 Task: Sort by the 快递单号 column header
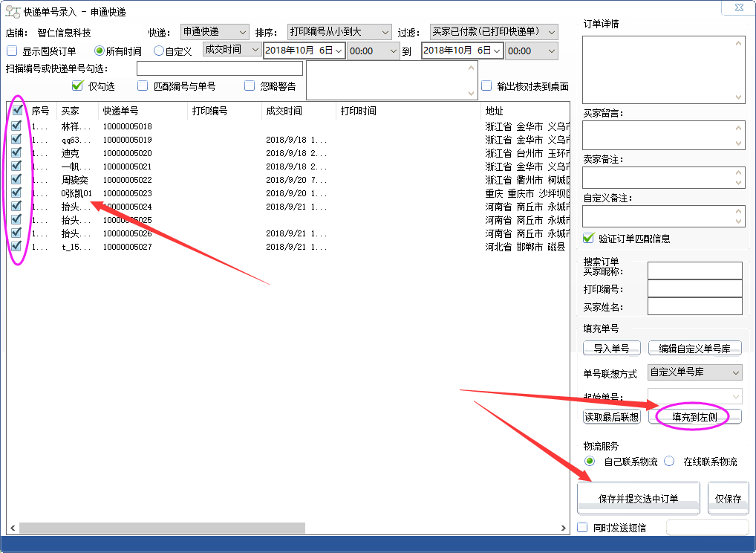(141, 111)
